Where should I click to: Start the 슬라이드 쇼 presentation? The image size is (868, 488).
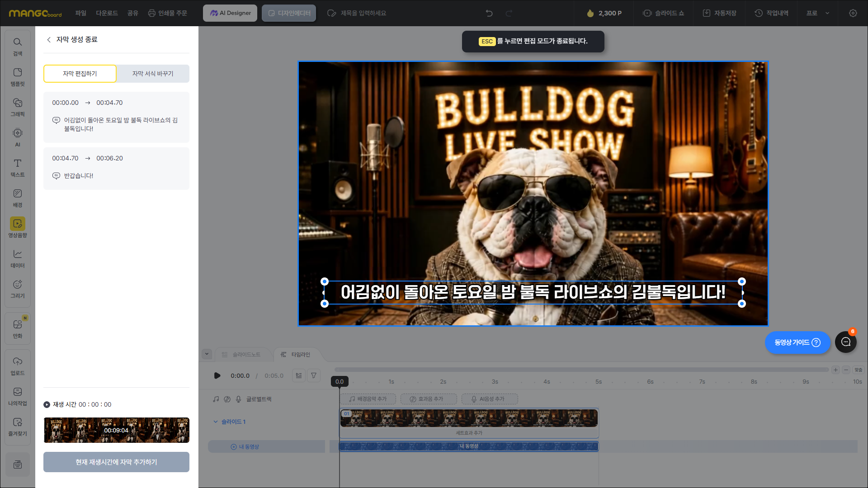[x=663, y=13]
